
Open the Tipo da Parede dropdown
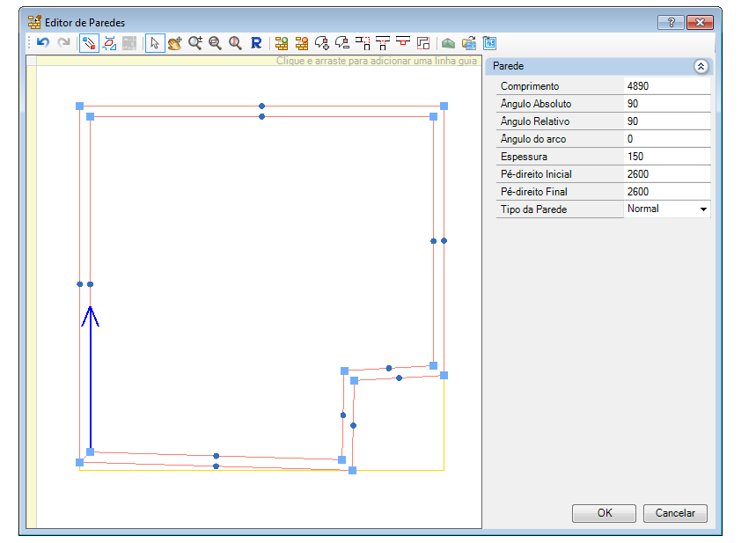pyautogui.click(x=703, y=209)
